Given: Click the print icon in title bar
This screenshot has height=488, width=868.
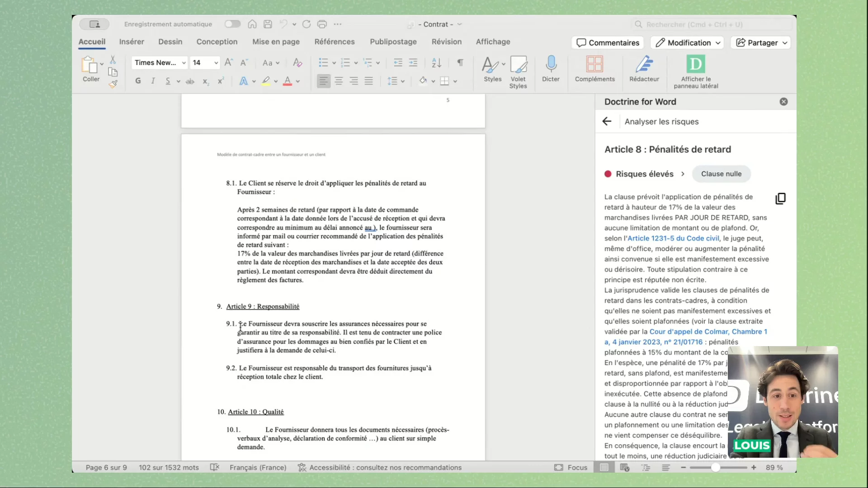Looking at the screenshot, I should [322, 24].
